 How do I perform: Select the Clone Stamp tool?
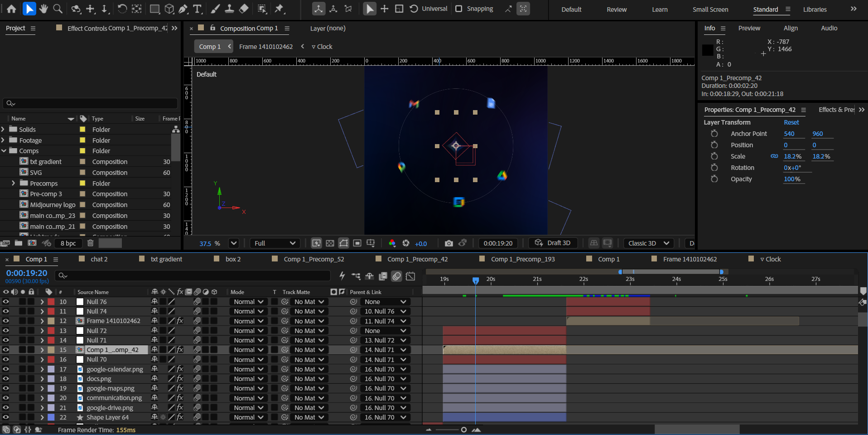[230, 9]
